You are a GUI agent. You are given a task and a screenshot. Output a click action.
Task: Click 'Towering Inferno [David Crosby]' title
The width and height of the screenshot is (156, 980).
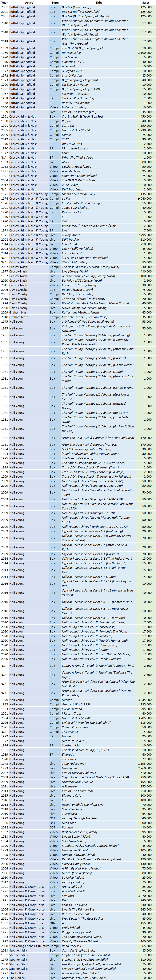pyautogui.click(x=84, y=299)
